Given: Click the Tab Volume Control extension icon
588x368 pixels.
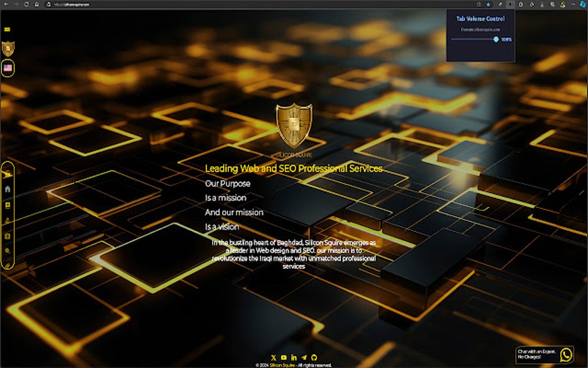Looking at the screenshot, I should click(510, 4).
